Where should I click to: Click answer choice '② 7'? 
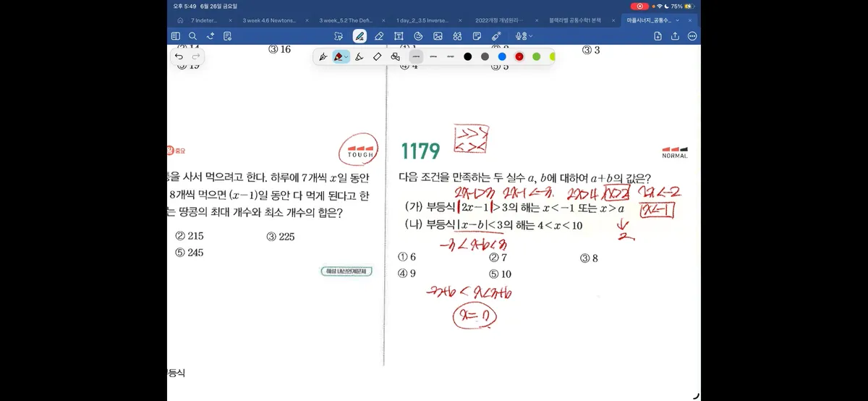coord(498,258)
